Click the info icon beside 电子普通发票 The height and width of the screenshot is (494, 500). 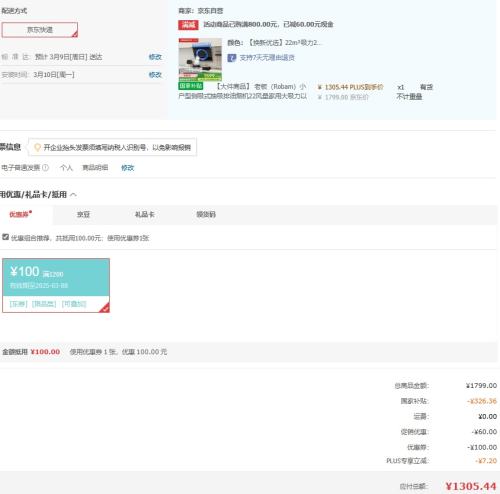click(46, 168)
